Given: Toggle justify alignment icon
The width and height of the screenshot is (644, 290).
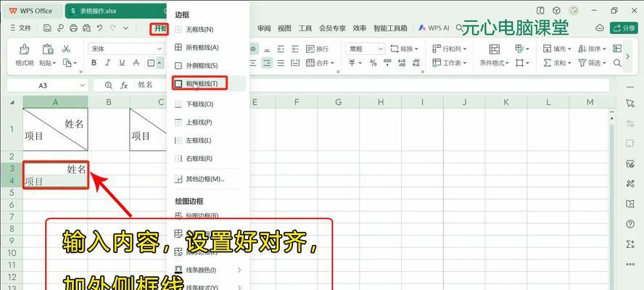Looking at the screenshot, I should pyautogui.click(x=281, y=63).
